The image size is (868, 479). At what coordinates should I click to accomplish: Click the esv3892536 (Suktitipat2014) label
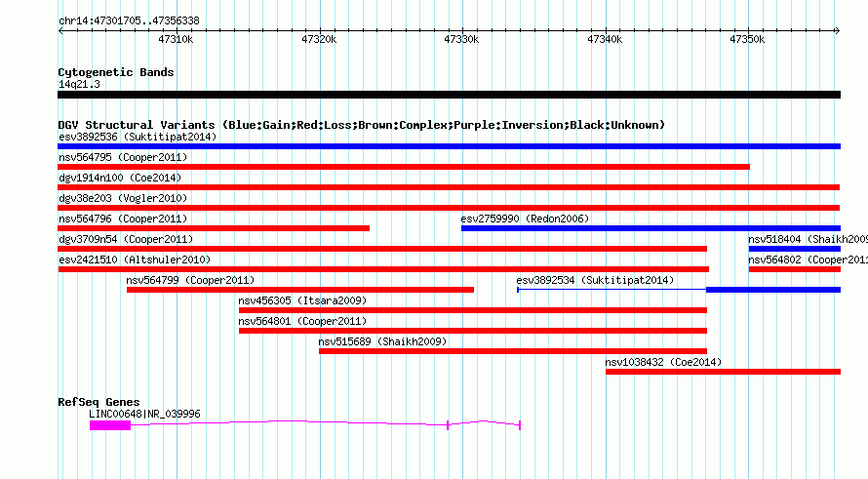pyautogui.click(x=138, y=137)
